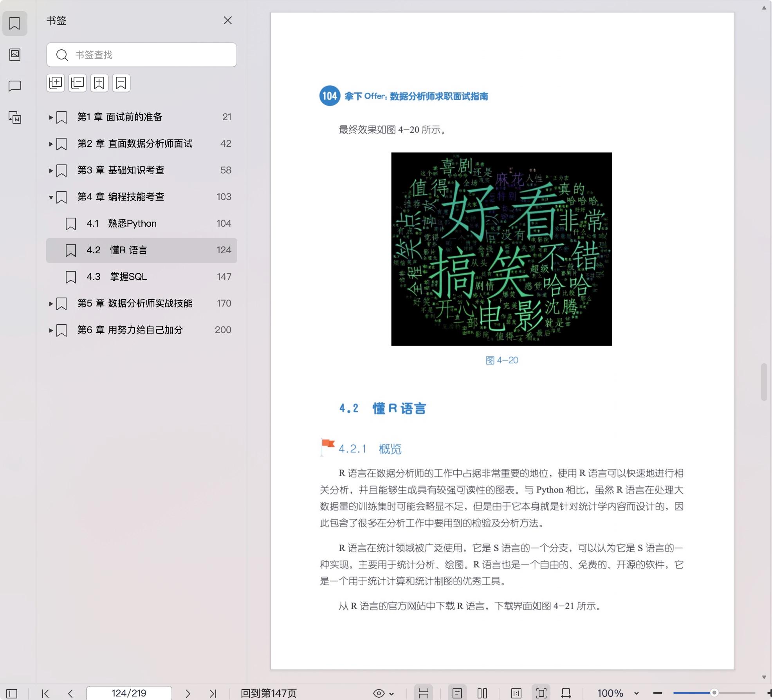Screen dimensions: 772x700
Task: Click the scroll up arrow
Action: (x=764, y=8)
